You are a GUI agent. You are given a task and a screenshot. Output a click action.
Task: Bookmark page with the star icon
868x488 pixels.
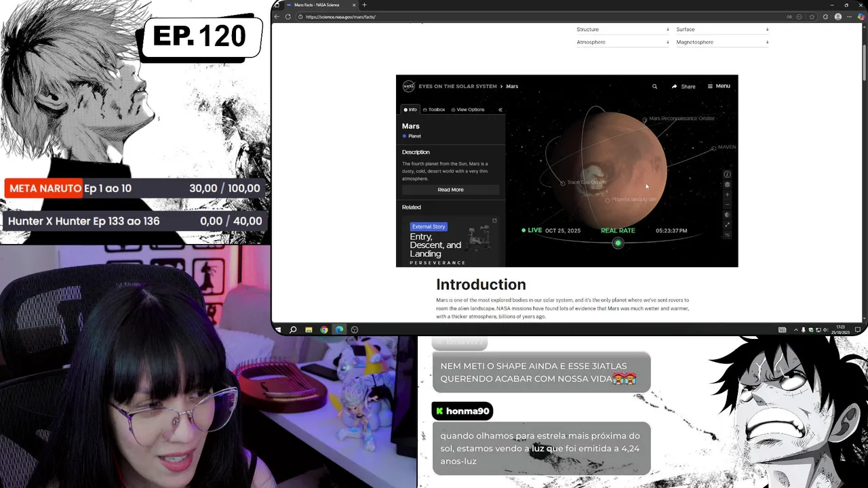812,17
